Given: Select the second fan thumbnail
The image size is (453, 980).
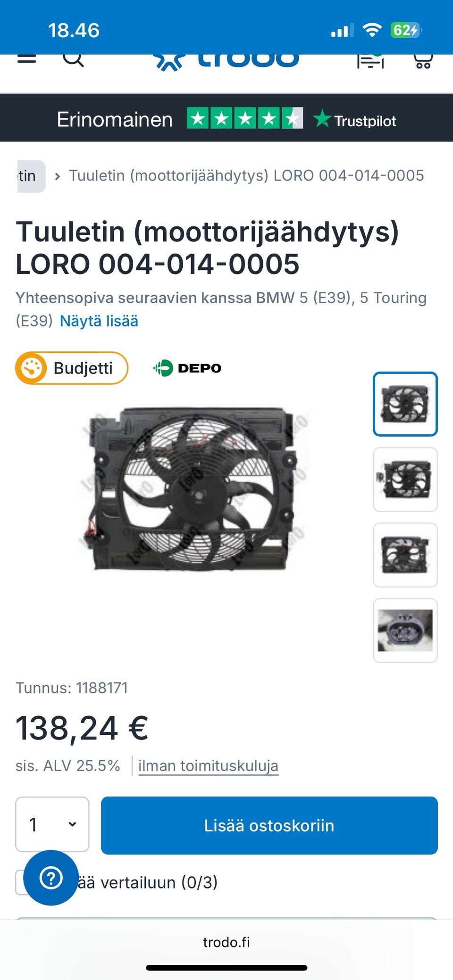Looking at the screenshot, I should point(405,479).
